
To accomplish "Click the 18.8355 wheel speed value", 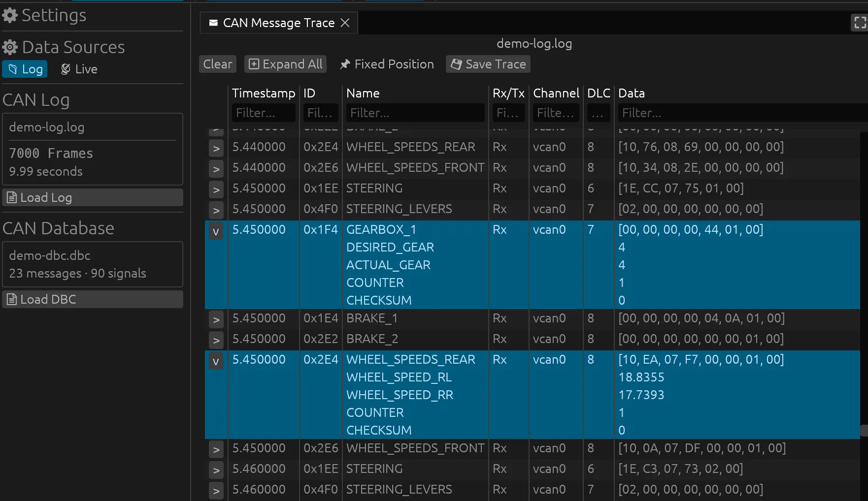I will [x=641, y=377].
